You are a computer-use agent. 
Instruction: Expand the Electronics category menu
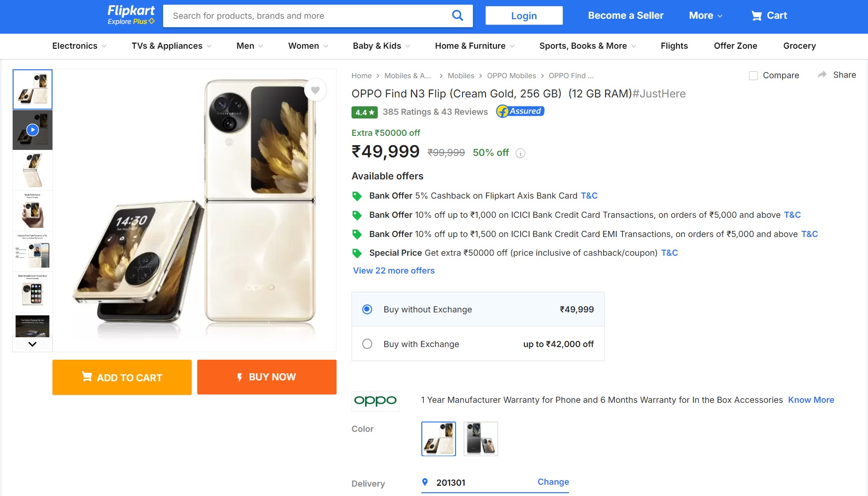(x=79, y=46)
